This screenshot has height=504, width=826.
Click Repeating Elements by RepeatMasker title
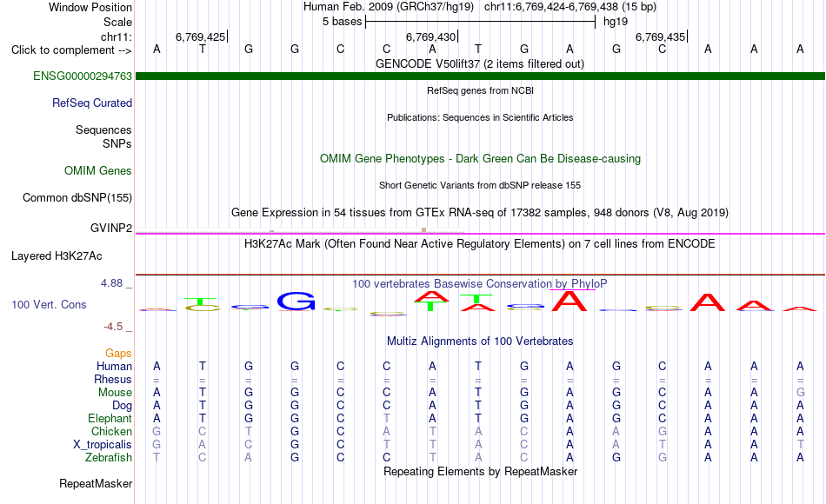click(480, 471)
